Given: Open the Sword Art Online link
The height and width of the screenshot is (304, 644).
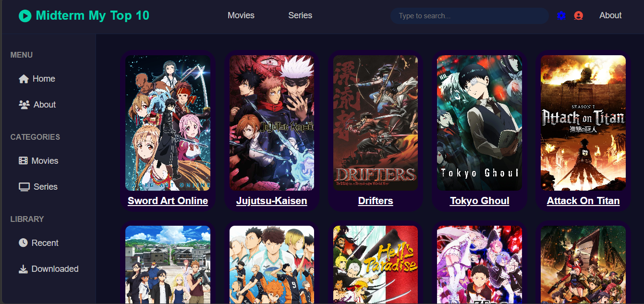Looking at the screenshot, I should tap(168, 201).
